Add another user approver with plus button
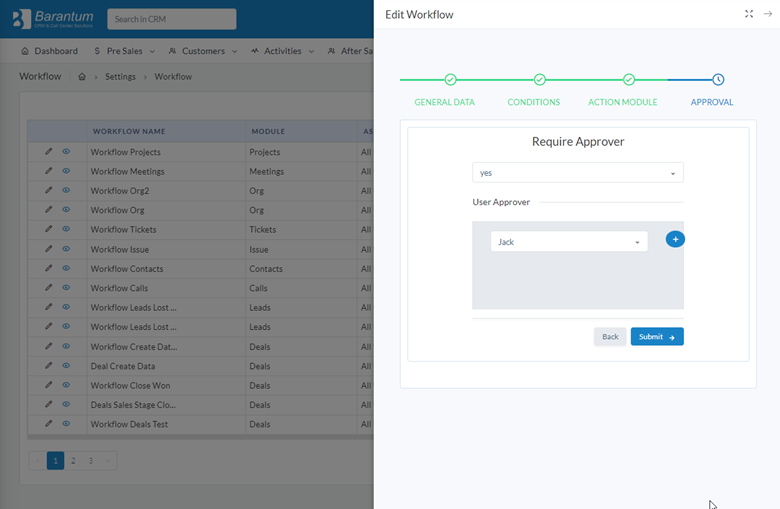 click(x=675, y=239)
